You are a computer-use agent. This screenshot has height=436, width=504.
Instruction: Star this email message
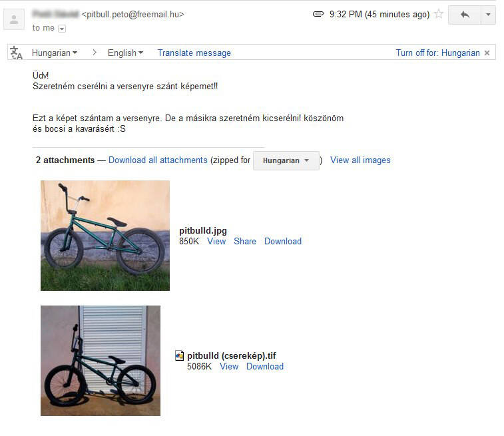point(439,14)
